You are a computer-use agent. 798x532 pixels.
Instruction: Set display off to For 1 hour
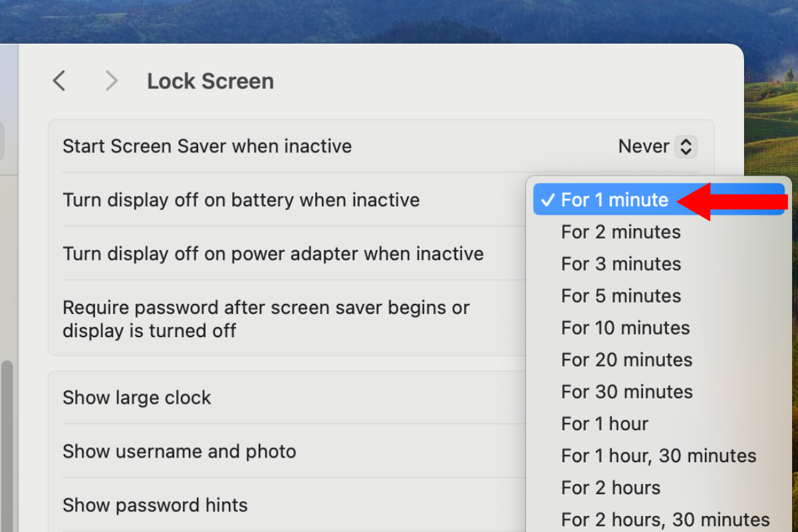coord(604,424)
